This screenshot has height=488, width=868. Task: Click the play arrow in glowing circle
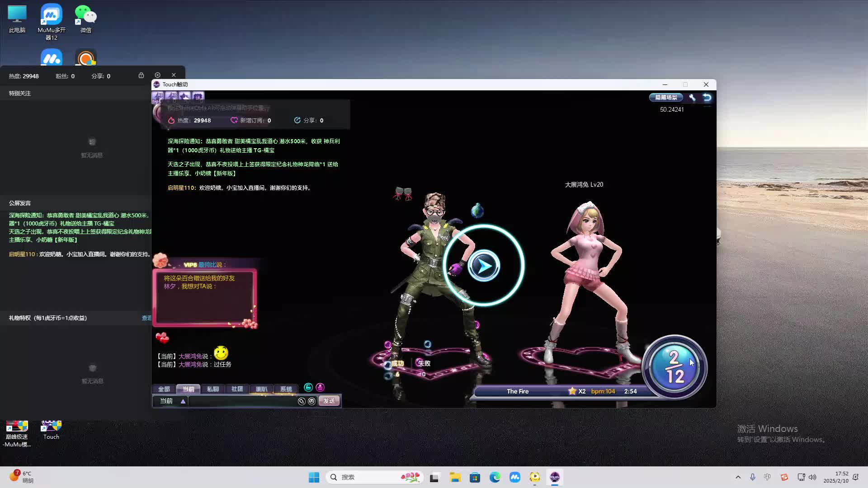coord(483,266)
